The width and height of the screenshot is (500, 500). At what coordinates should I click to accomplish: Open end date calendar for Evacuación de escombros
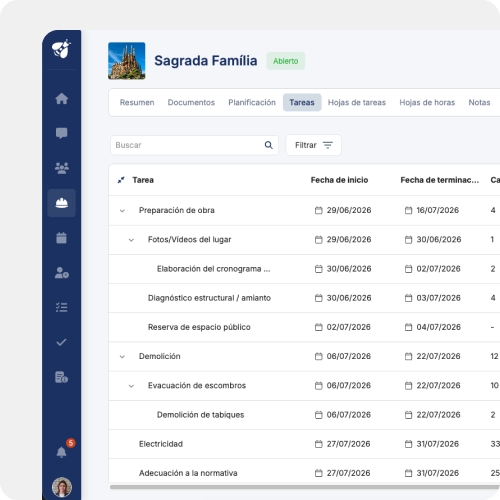(x=408, y=386)
